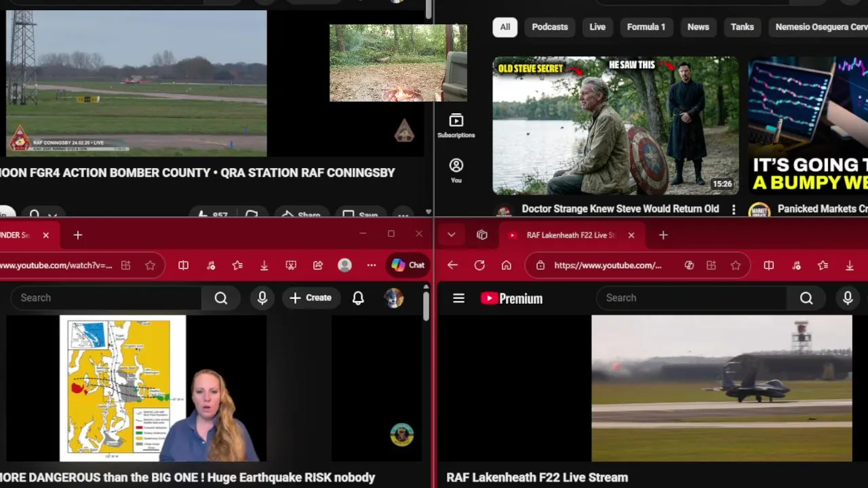Screen dimensions: 868x488
Task: Toggle split screen in right Edge window
Action: pos(768,266)
